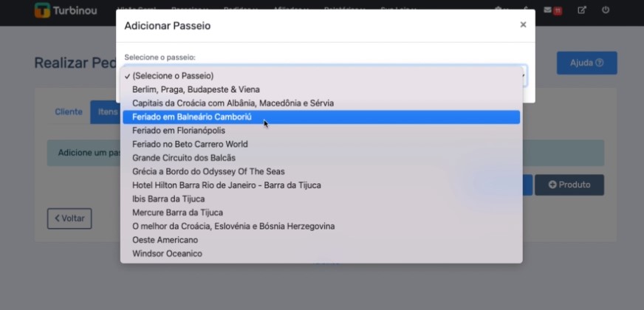Click the external link icon in navbar
The height and width of the screenshot is (310, 644).
pyautogui.click(x=582, y=10)
